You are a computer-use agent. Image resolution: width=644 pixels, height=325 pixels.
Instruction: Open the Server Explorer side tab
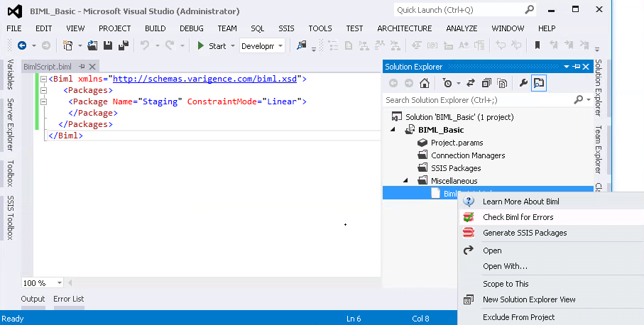click(10, 124)
